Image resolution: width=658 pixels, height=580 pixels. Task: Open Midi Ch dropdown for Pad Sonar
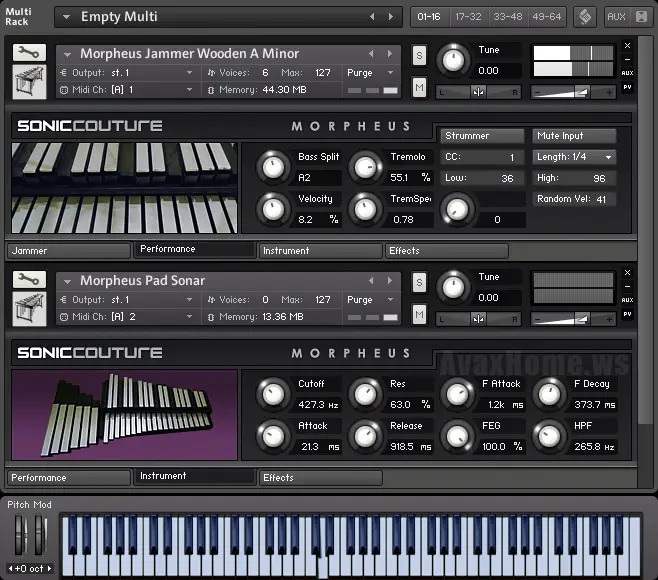click(x=190, y=317)
